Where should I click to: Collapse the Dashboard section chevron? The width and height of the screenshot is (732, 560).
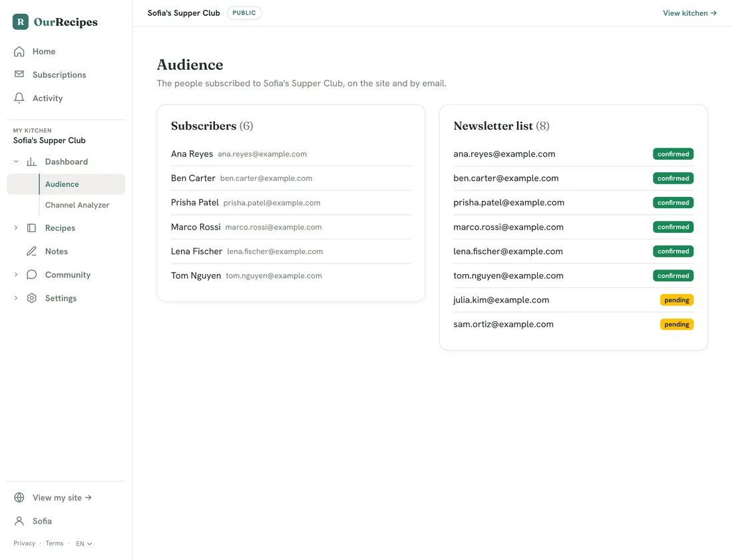16,162
